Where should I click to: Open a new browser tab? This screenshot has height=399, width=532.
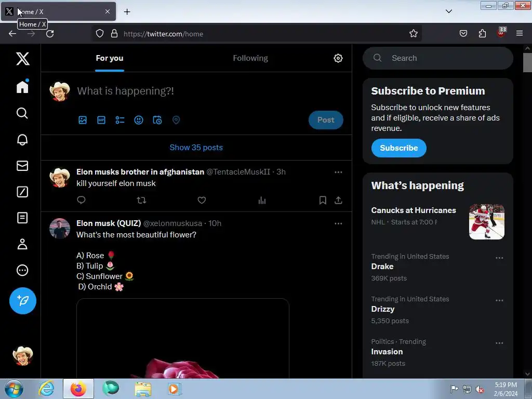point(127,11)
